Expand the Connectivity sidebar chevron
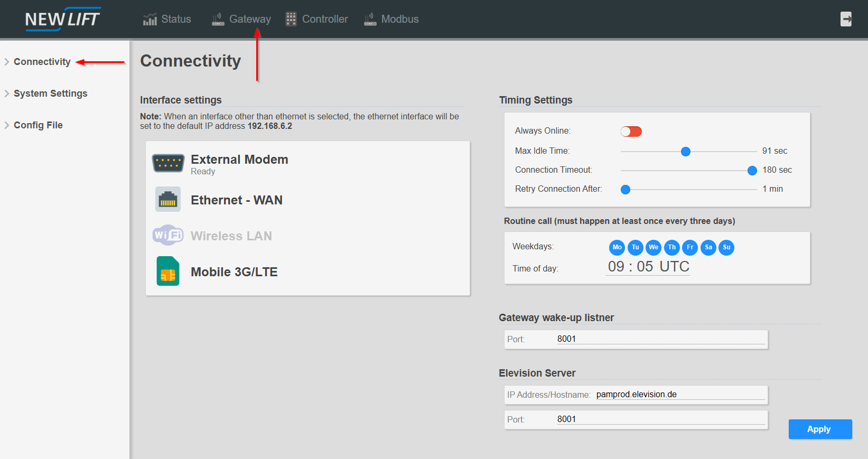Viewport: 868px width, 459px height. click(7, 62)
